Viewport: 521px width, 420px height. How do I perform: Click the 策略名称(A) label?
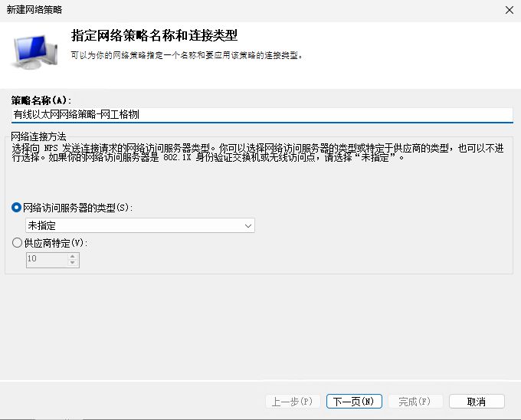41,100
